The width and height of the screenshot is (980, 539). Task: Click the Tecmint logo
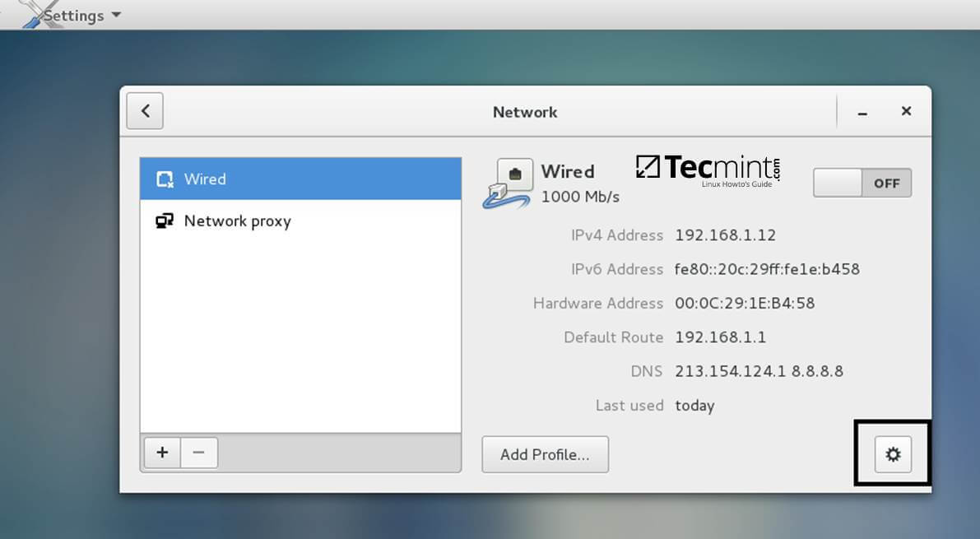click(x=708, y=170)
